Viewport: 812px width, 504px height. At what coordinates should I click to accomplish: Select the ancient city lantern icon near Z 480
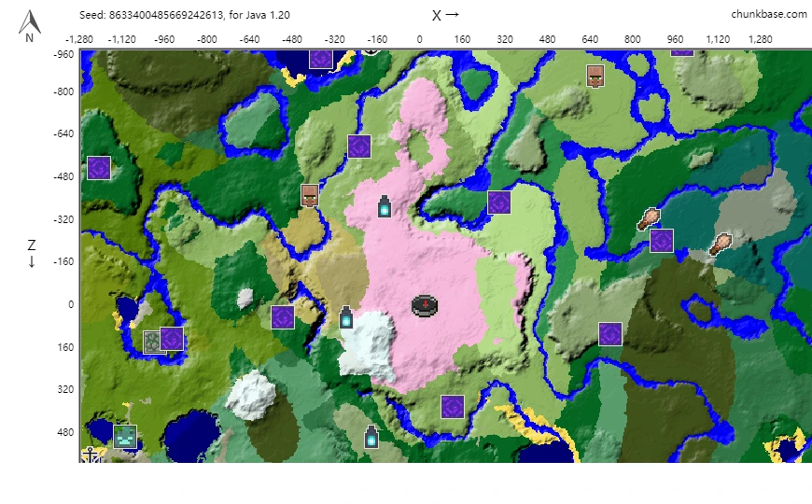pos(371,437)
